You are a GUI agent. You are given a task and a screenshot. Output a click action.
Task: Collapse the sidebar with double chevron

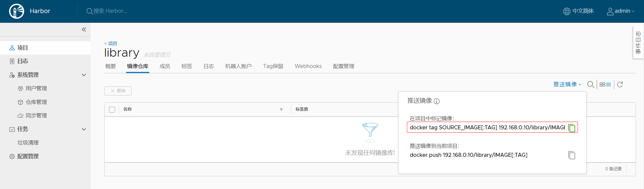coord(84,29)
